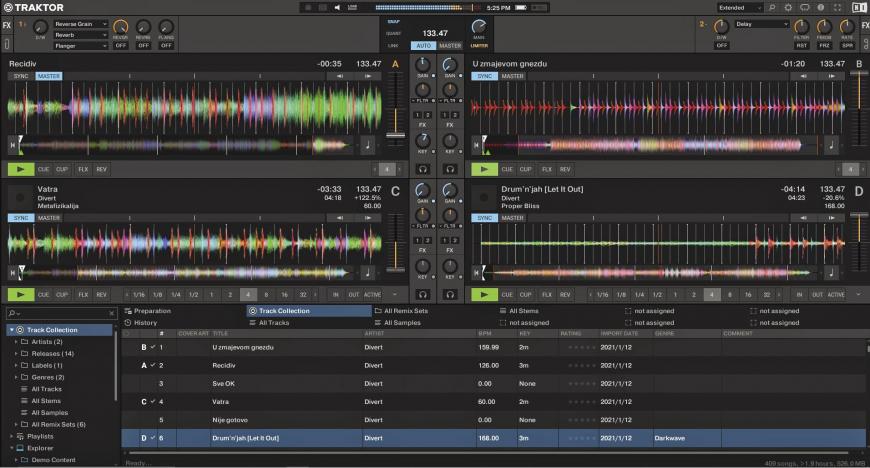The height and width of the screenshot is (468, 870).
Task: Open the Delay effect dropdown in FX 2
Action: click(761, 24)
